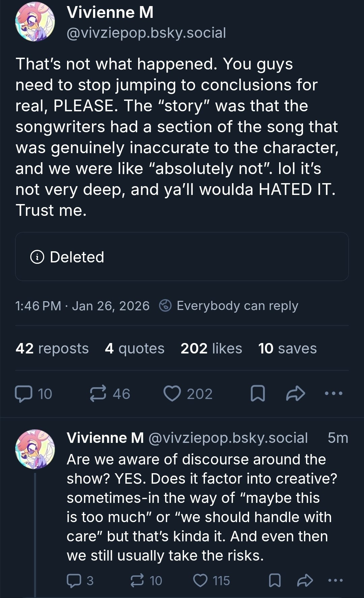This screenshot has height=598, width=364.
Task: Repost the main post with 46 reposts
Action: pos(98,394)
